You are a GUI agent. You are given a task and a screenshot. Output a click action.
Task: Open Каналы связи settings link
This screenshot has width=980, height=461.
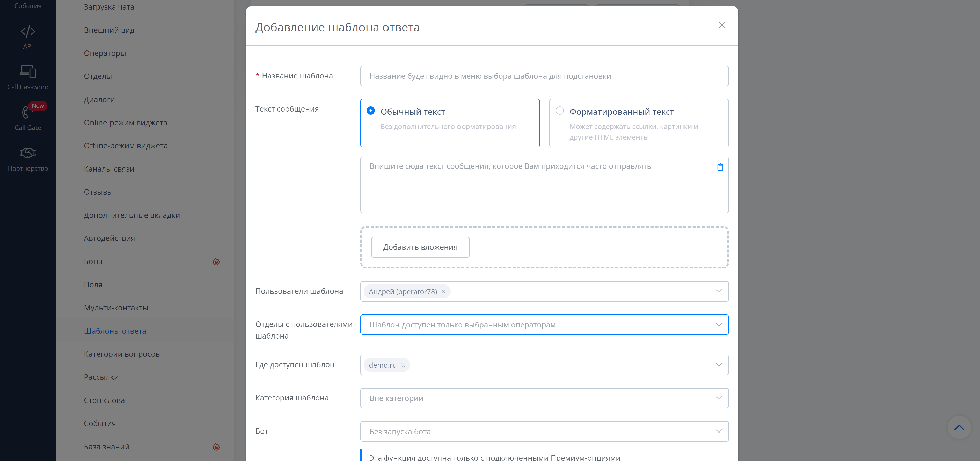tap(109, 169)
